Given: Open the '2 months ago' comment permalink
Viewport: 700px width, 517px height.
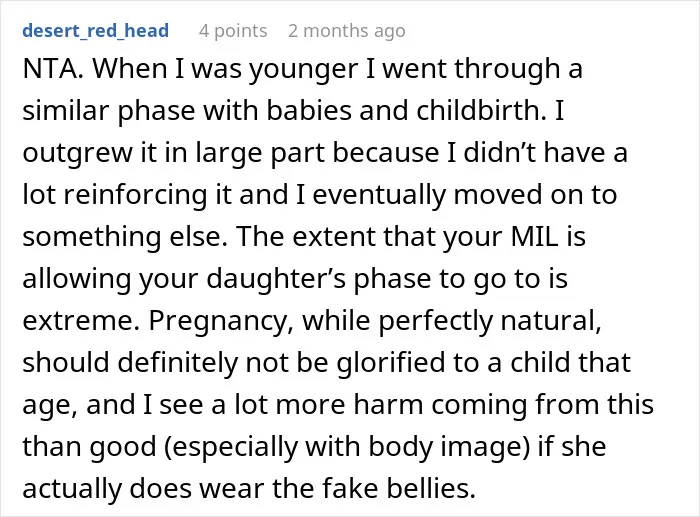Looking at the screenshot, I should click(347, 31).
